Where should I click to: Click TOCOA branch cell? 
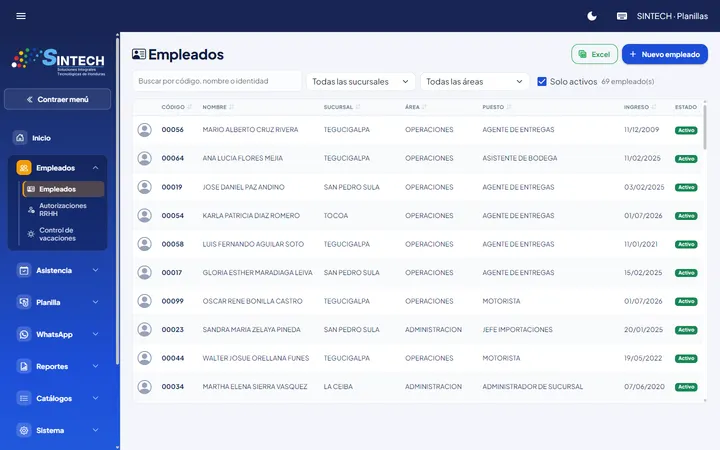(x=336, y=215)
